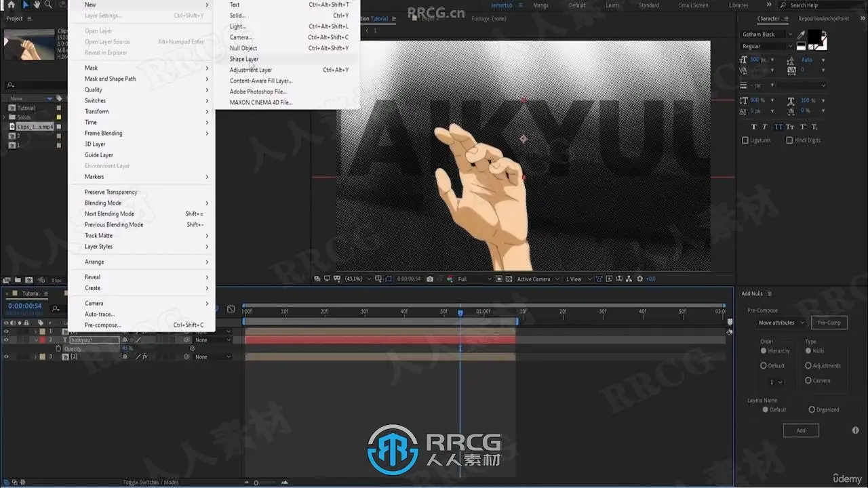The image size is (868, 488).
Task: Open magnification ratio (43,1%) dropdown
Action: (357, 279)
